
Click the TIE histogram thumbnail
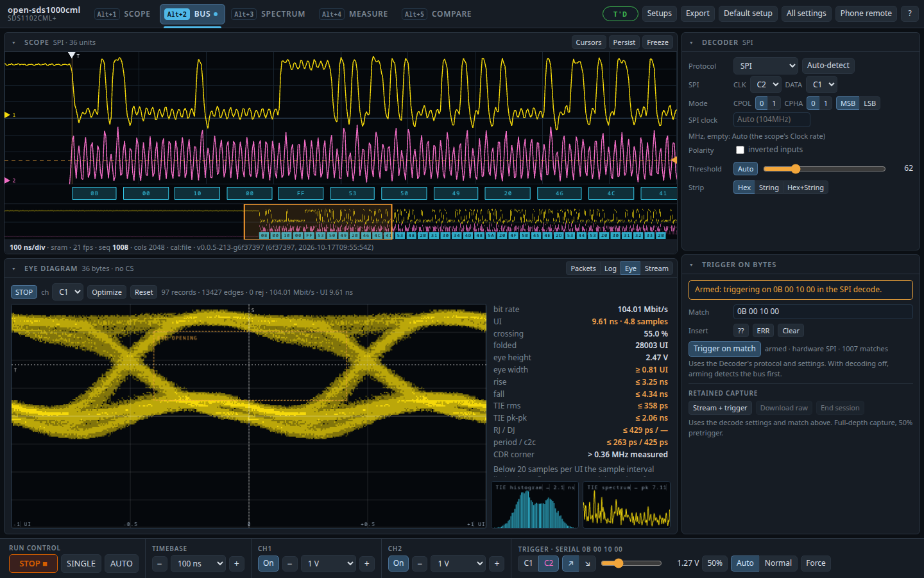[x=535, y=505]
